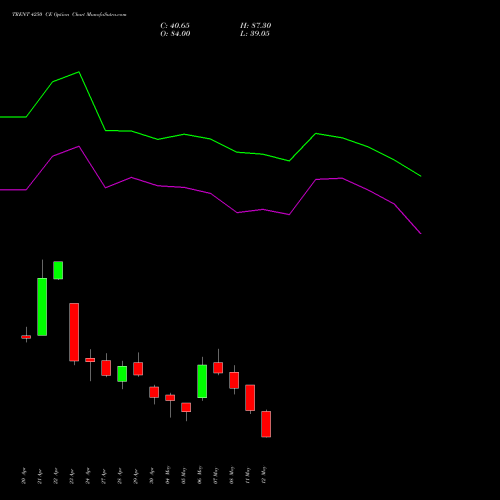Click the red candle above 07 May

coord(218,368)
